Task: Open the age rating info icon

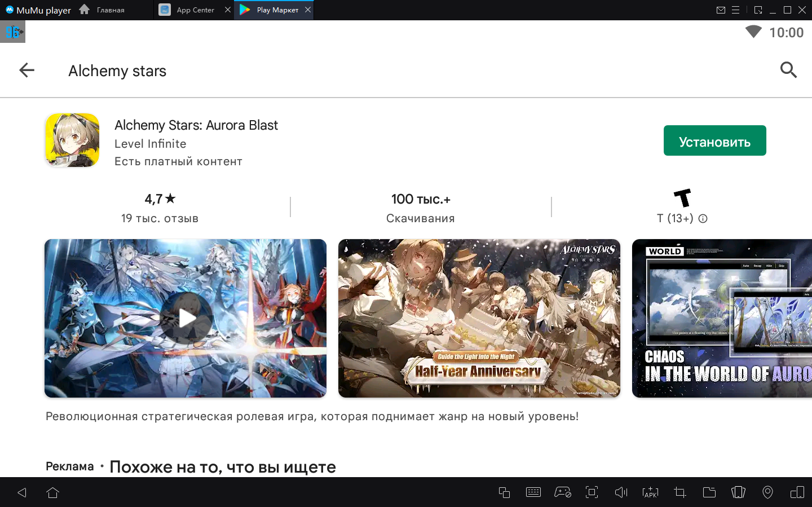Action: coord(703,219)
